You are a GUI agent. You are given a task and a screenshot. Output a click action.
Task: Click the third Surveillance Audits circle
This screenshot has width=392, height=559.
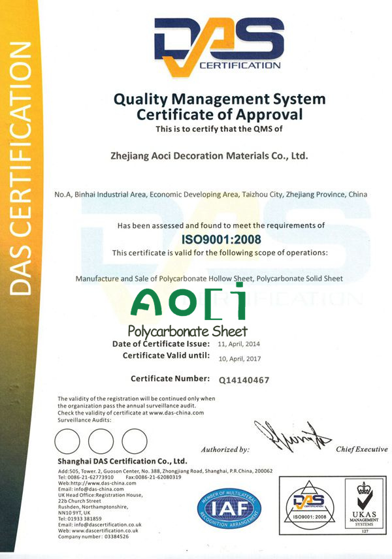(x=134, y=442)
